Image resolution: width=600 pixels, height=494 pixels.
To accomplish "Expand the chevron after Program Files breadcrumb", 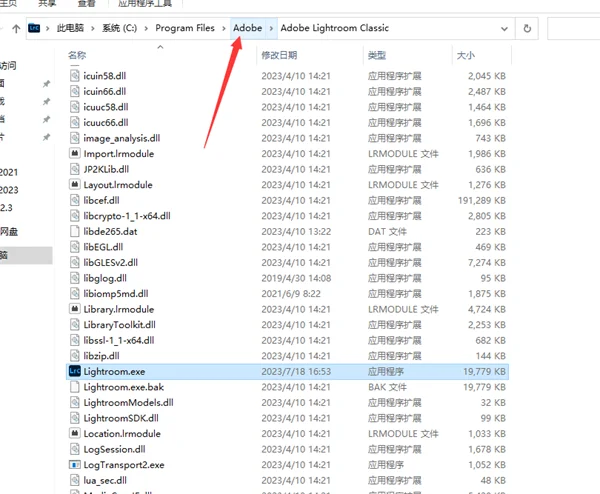I will [x=224, y=28].
